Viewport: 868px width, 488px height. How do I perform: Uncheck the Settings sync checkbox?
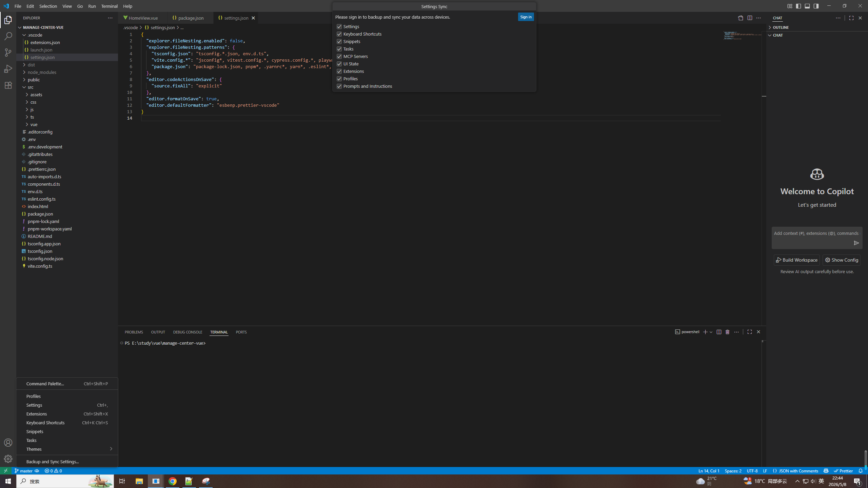tap(339, 26)
